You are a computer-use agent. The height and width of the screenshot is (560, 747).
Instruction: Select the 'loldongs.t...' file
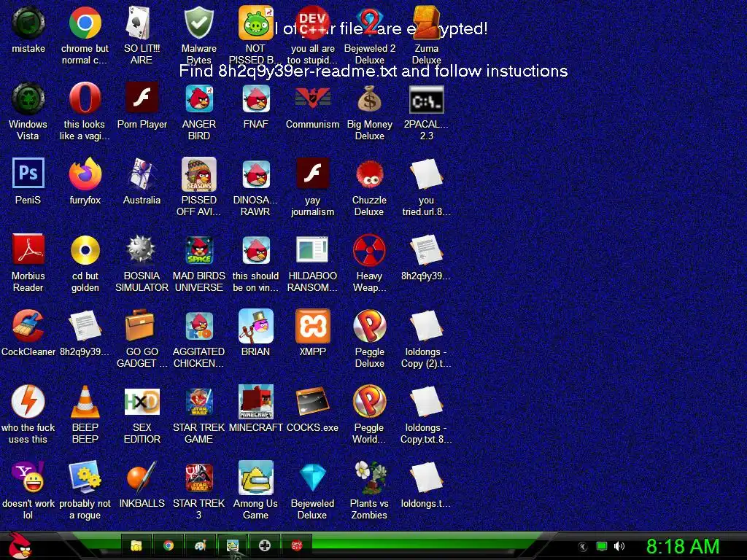(426, 477)
